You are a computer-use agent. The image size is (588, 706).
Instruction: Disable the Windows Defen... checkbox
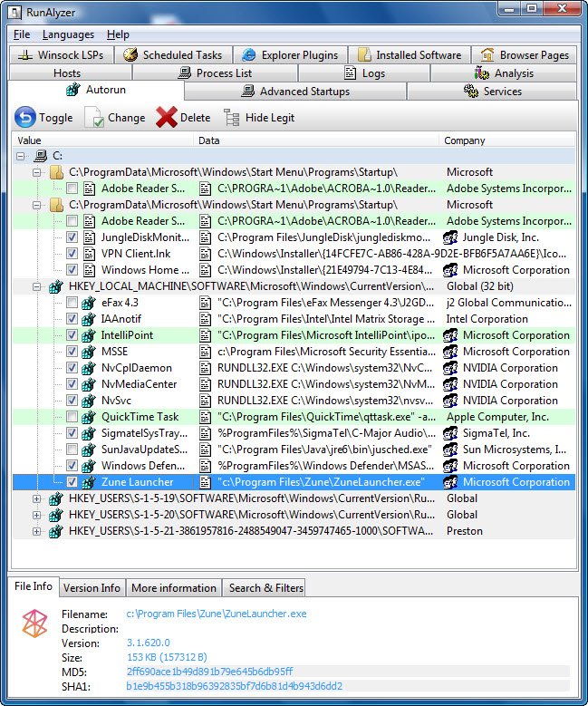pyautogui.click(x=72, y=466)
